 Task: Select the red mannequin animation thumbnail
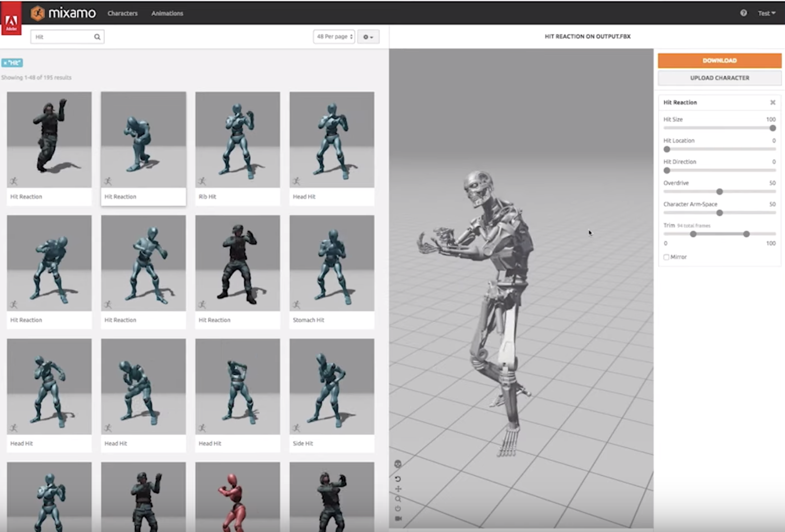(x=237, y=497)
